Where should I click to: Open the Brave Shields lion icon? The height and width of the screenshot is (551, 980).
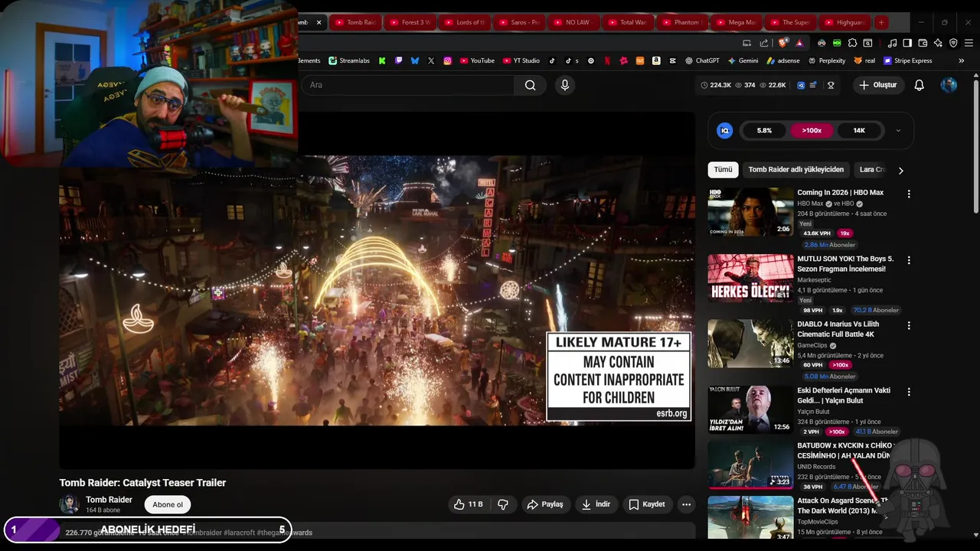pos(782,43)
